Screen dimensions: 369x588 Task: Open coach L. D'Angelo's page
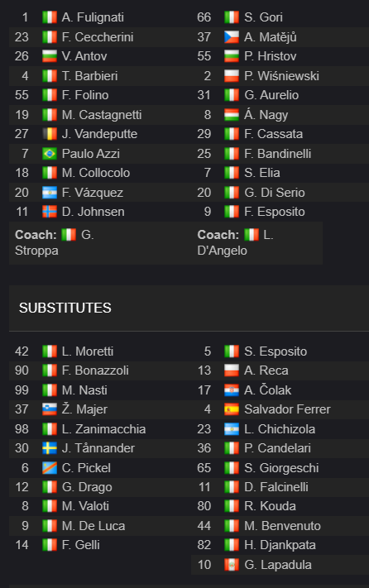(x=235, y=242)
